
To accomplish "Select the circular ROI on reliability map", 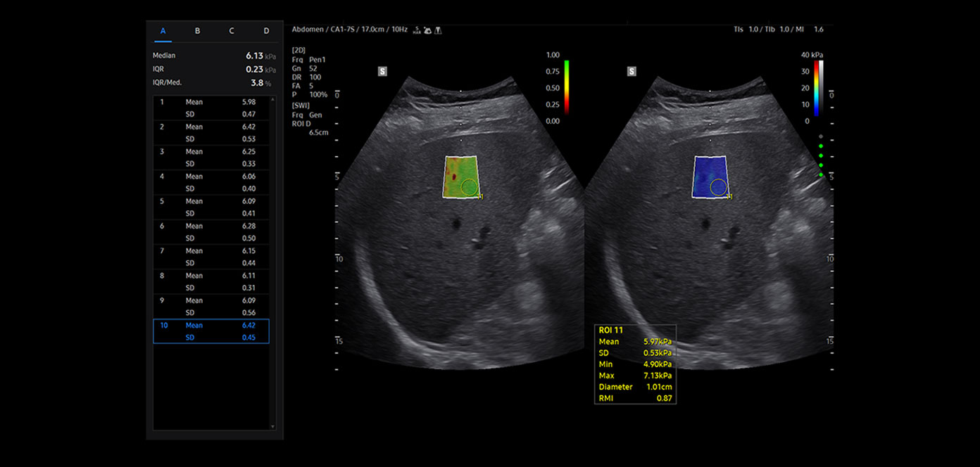I will point(469,187).
